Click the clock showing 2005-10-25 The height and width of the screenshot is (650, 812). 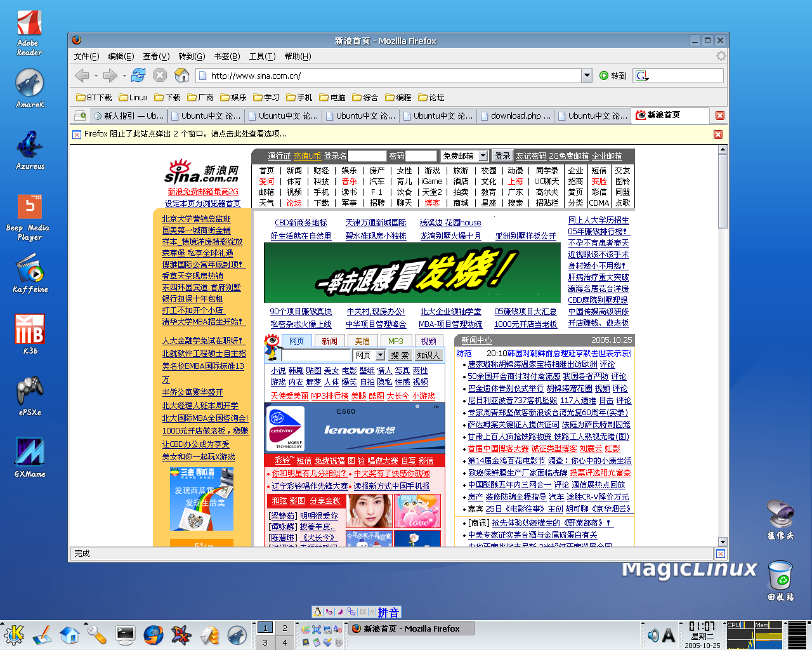(702, 635)
